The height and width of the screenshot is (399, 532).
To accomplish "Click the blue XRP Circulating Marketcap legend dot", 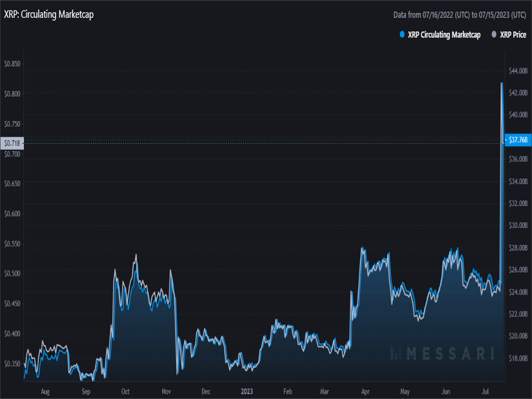I will tap(402, 35).
